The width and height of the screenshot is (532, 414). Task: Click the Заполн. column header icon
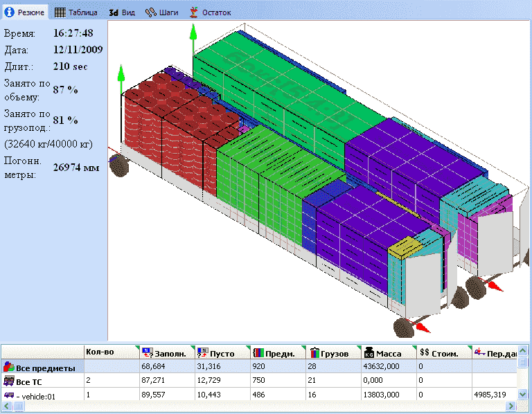click(147, 353)
